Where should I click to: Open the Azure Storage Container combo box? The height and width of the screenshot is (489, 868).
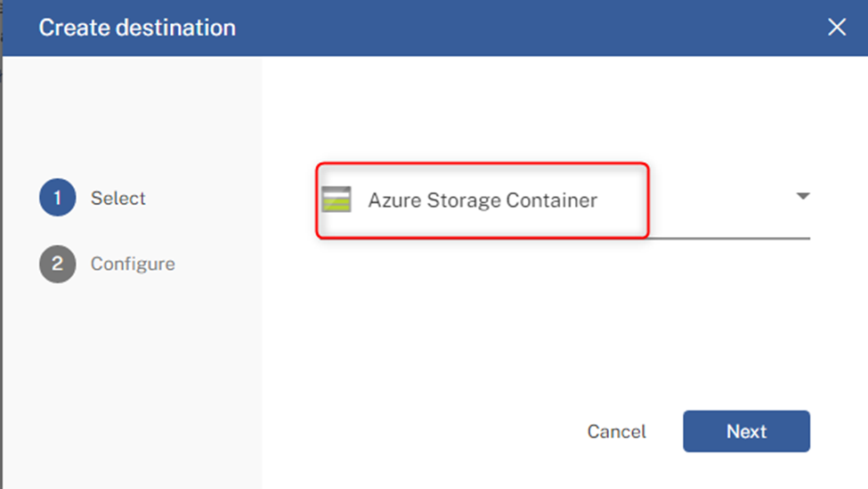tap(564, 200)
